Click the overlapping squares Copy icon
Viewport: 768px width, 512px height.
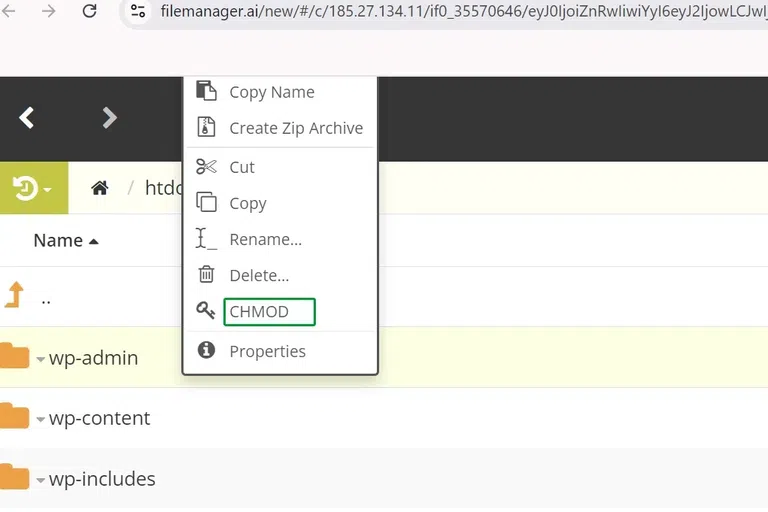coord(206,202)
